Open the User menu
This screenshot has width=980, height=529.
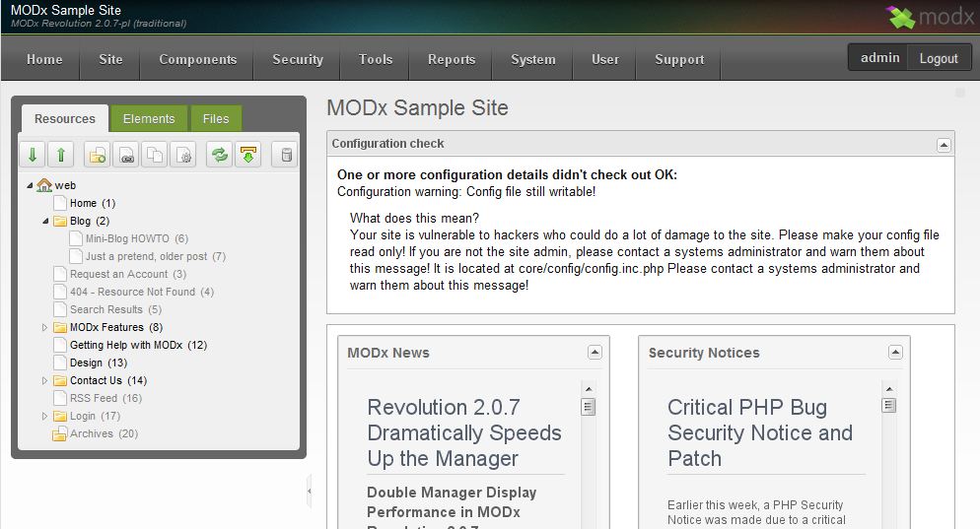pyautogui.click(x=605, y=59)
